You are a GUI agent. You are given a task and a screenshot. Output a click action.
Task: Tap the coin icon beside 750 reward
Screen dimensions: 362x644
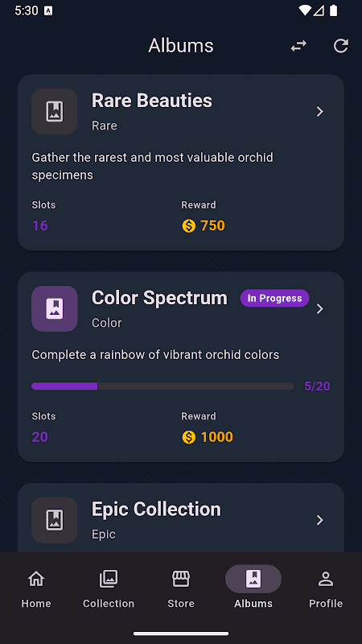click(189, 225)
